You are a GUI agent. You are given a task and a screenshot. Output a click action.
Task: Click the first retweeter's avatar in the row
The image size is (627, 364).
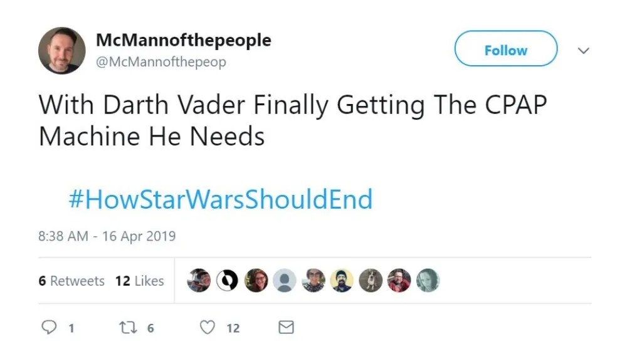pos(198,280)
